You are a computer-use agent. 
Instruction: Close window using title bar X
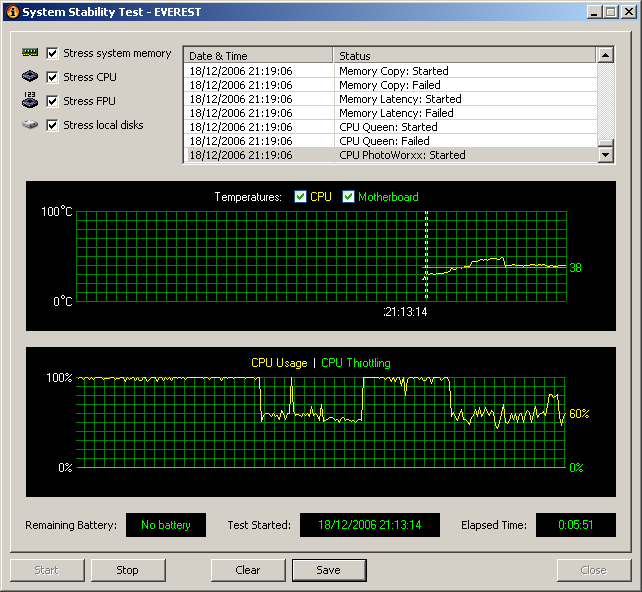[628, 12]
